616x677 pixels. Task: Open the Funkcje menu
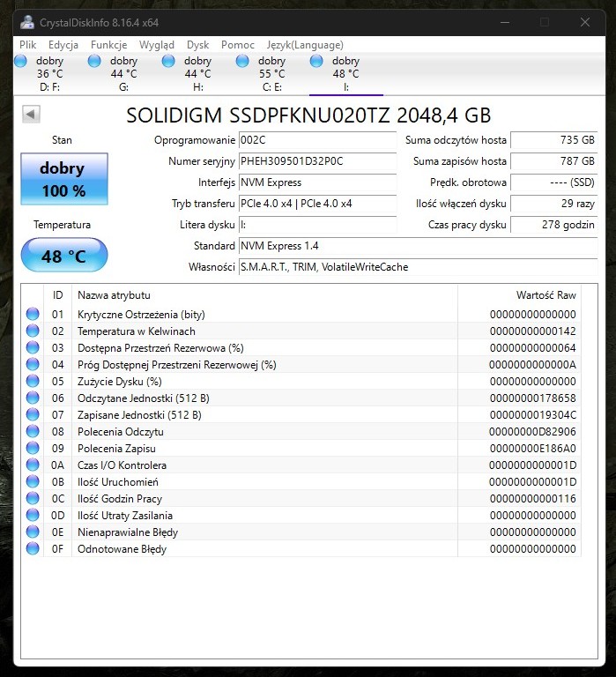(x=108, y=45)
